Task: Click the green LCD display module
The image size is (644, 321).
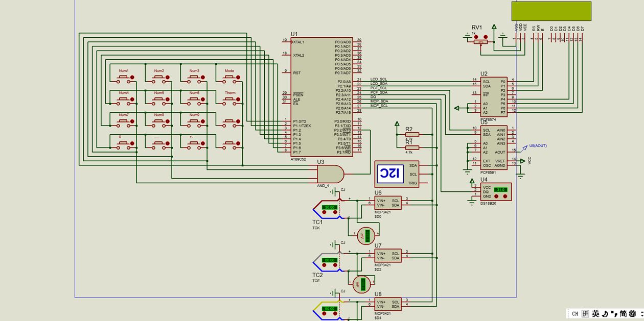Action: (551, 11)
